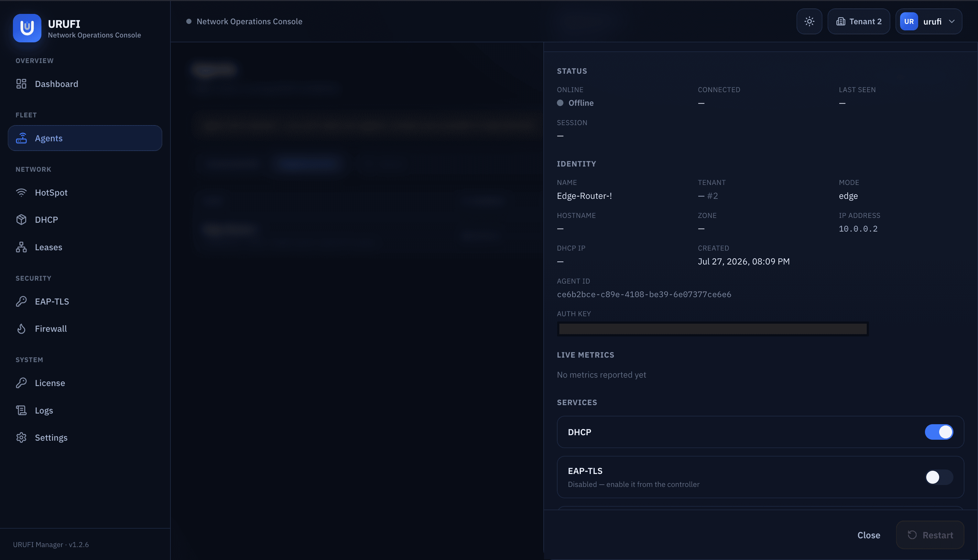Open the DHCP sidebar menu entry
978x560 pixels.
coord(85,220)
